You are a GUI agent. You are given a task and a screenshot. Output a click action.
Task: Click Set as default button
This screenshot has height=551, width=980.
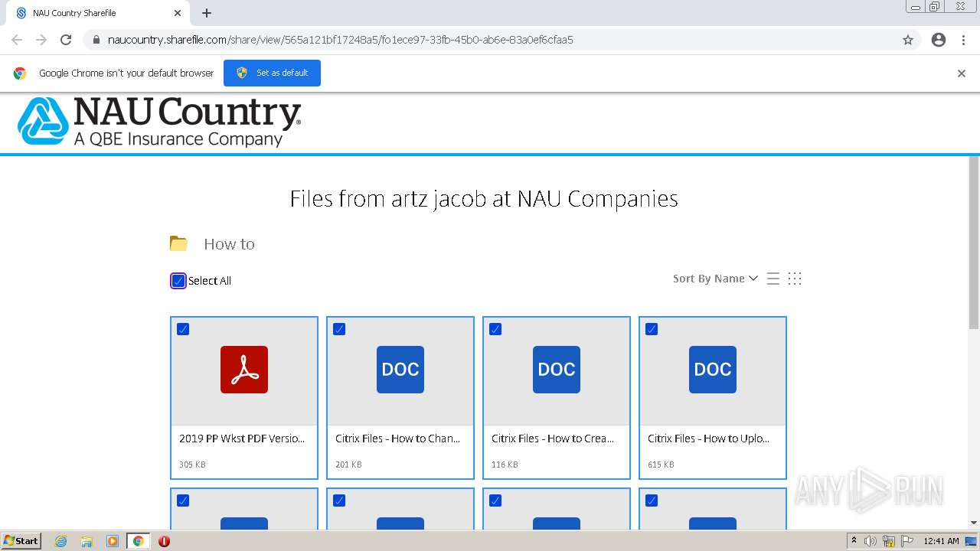[272, 73]
